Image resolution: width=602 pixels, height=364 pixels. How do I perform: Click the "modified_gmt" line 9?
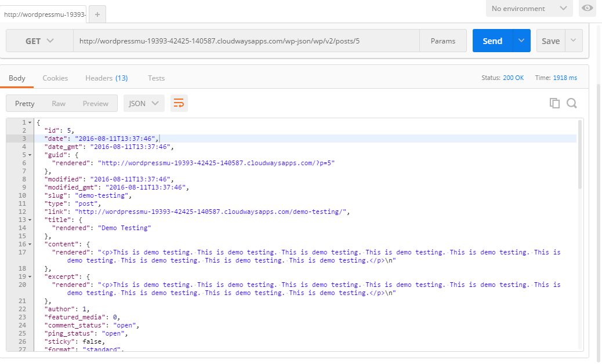(x=117, y=188)
